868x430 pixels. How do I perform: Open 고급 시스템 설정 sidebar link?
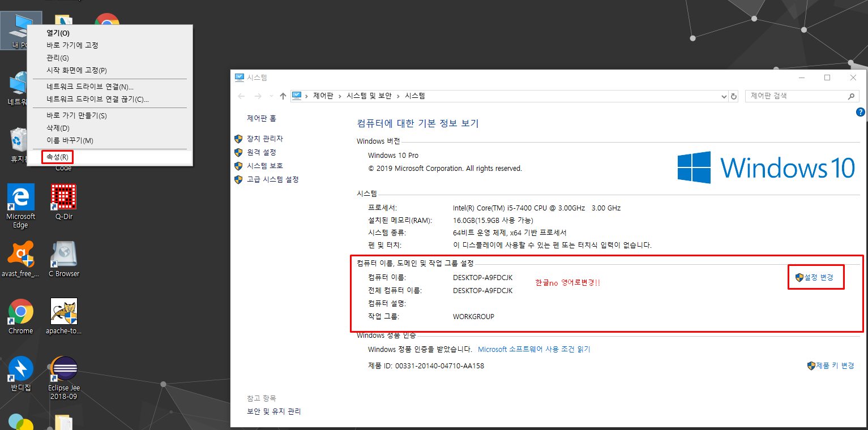click(272, 179)
